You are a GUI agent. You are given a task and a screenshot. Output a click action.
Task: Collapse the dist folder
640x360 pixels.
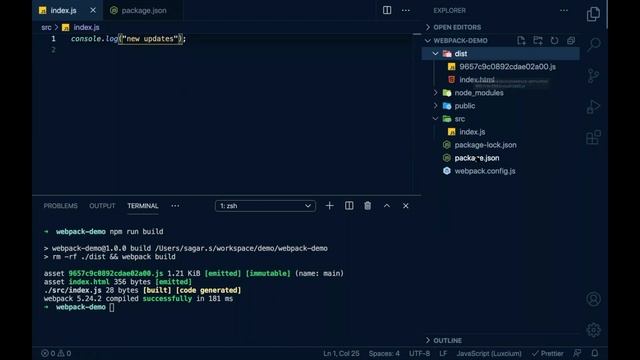click(436, 53)
